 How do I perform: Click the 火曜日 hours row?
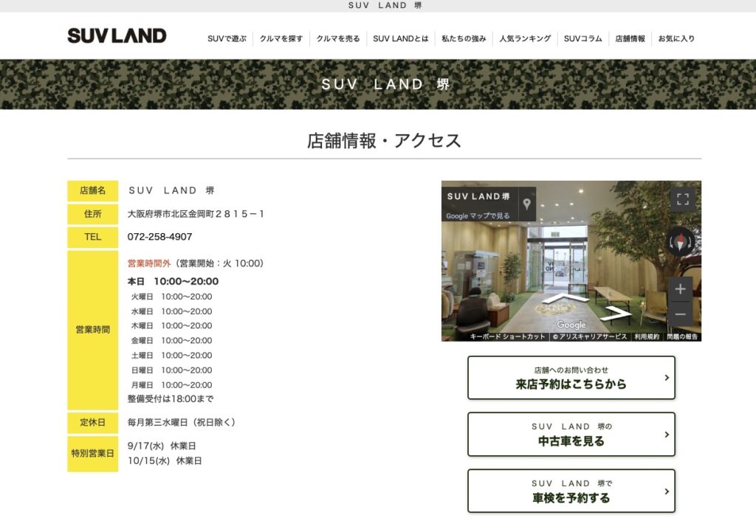171,297
